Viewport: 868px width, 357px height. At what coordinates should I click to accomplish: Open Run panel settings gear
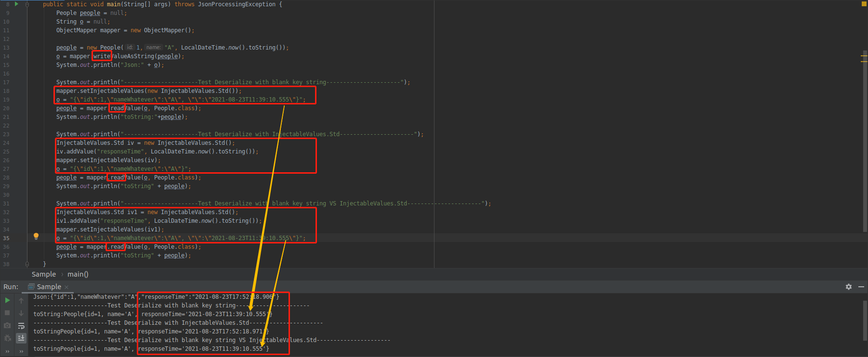(848, 287)
